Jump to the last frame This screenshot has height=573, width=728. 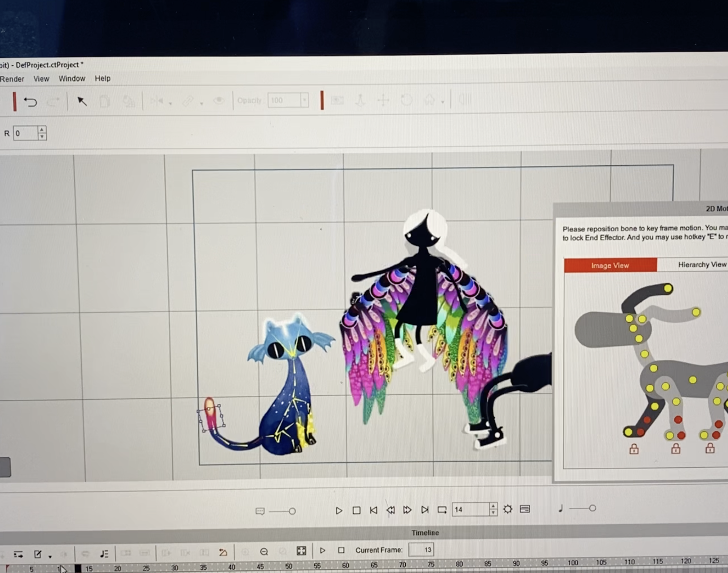(x=425, y=510)
